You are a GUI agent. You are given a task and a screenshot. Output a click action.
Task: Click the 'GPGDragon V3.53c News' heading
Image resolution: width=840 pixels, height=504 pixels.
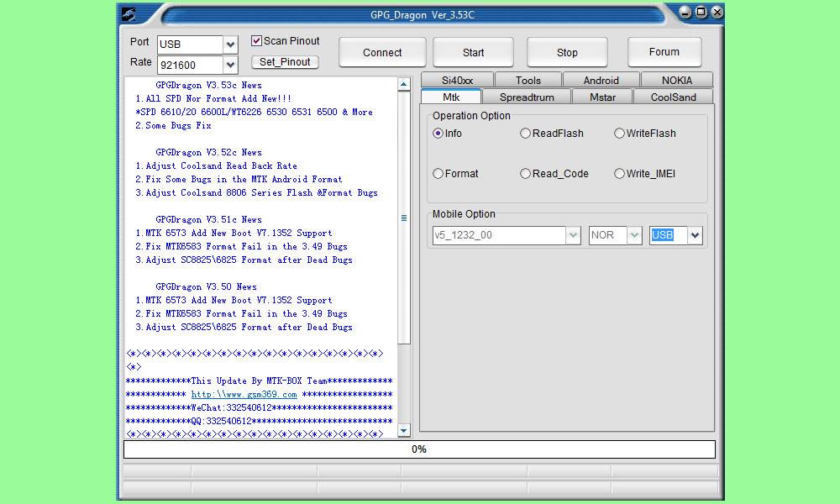pyautogui.click(x=208, y=85)
